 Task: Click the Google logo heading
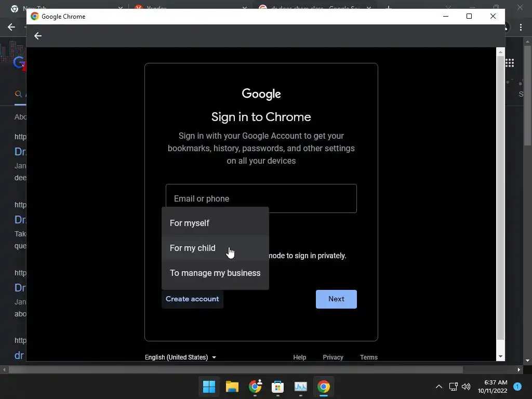pos(261,94)
